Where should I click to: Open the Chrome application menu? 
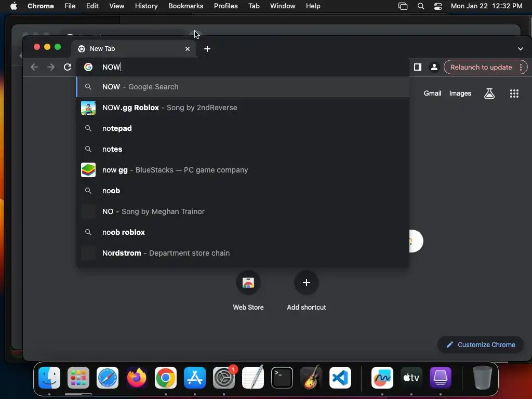(x=41, y=6)
